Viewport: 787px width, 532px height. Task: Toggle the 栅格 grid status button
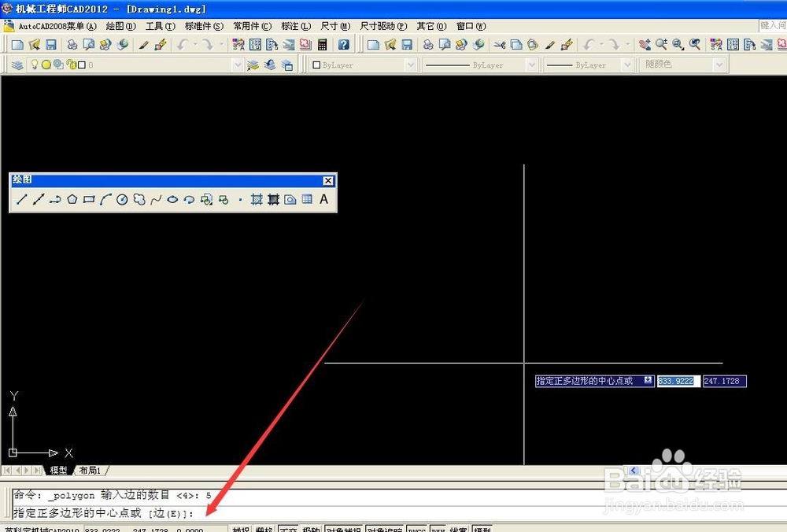[264, 529]
